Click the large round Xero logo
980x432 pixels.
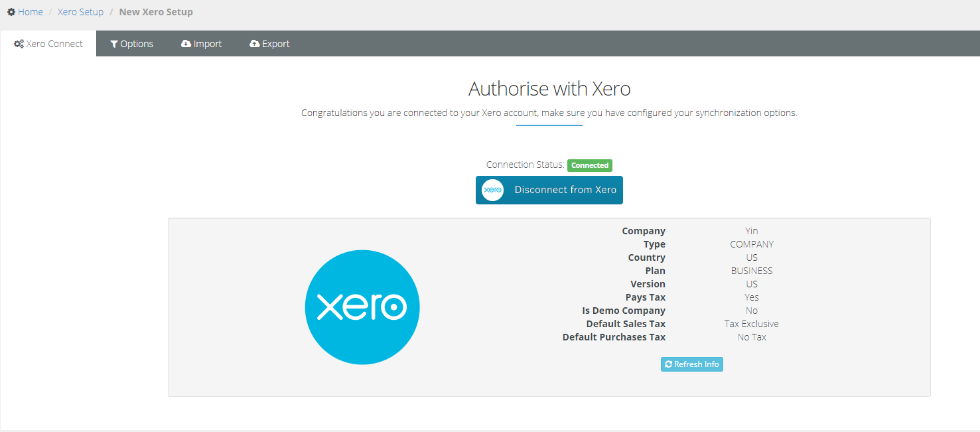[x=362, y=307]
